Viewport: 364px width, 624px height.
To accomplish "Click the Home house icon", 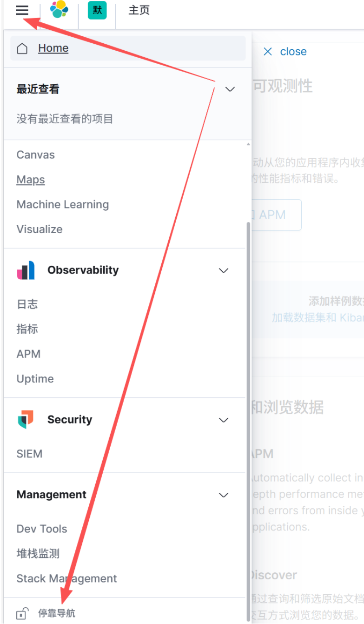I will point(22,48).
